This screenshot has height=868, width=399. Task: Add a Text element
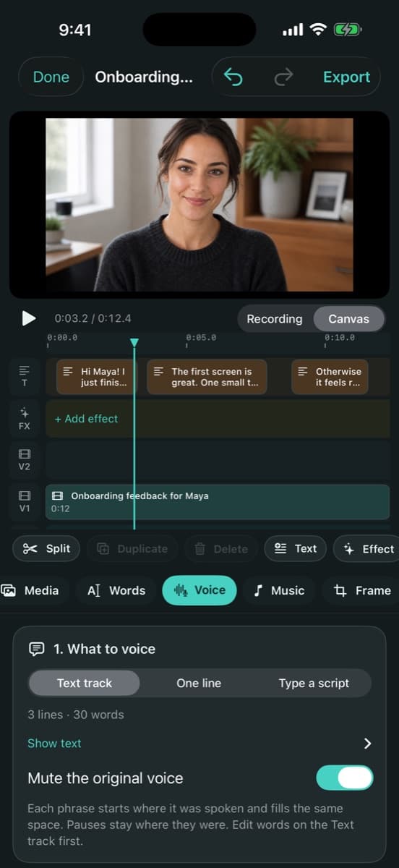coord(296,548)
